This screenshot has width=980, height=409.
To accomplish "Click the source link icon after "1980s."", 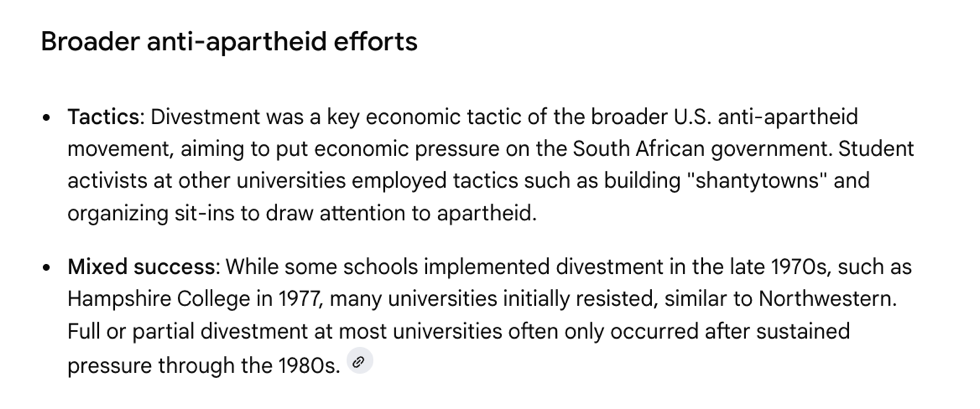I will point(359,363).
